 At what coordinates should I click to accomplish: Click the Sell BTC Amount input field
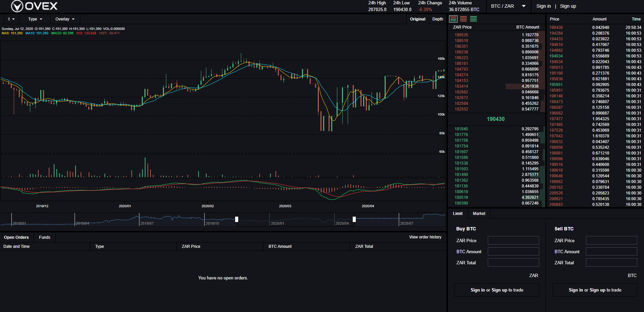tap(611, 252)
